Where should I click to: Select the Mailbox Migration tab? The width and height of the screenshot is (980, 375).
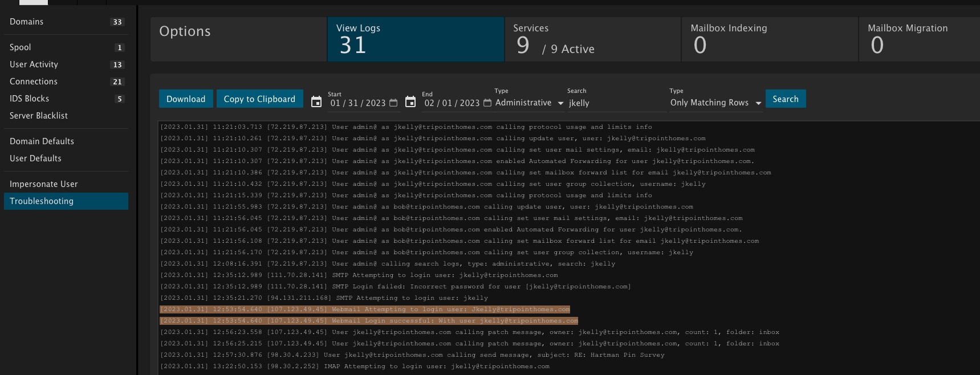tap(919, 39)
